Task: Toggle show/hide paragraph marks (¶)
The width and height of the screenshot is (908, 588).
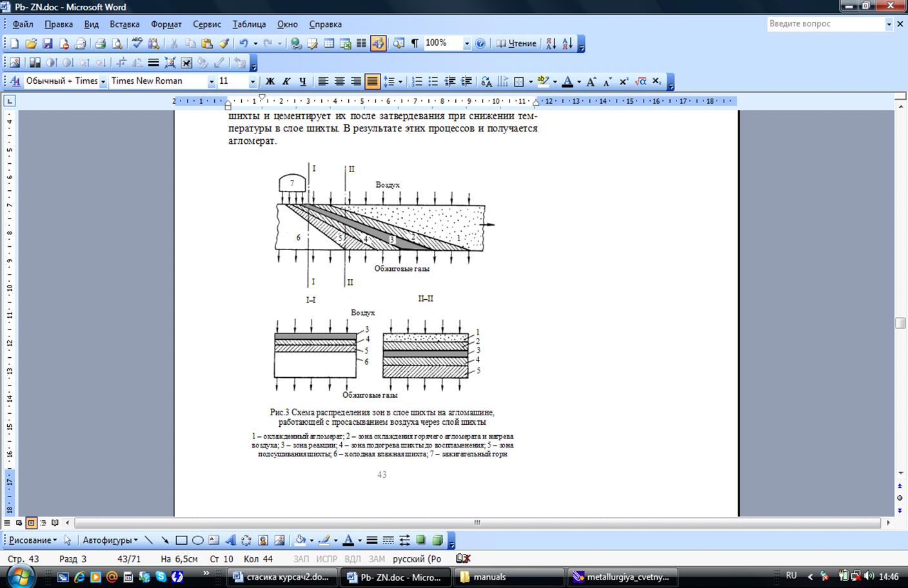Action: (415, 44)
